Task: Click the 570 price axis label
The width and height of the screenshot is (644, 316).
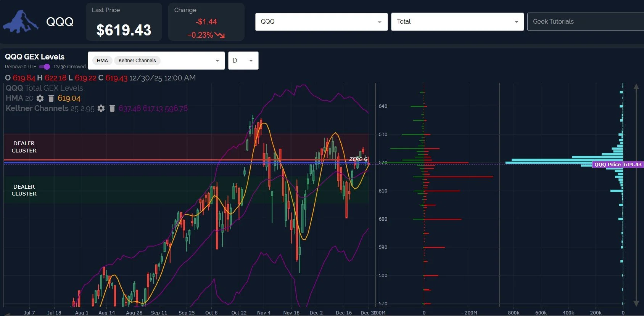Action: [383, 303]
